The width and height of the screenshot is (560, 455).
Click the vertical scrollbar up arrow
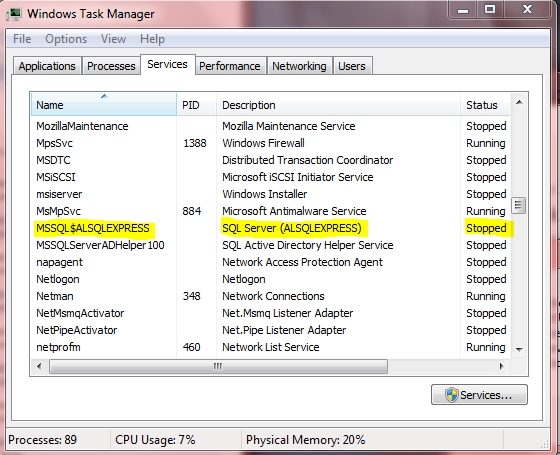[519, 103]
